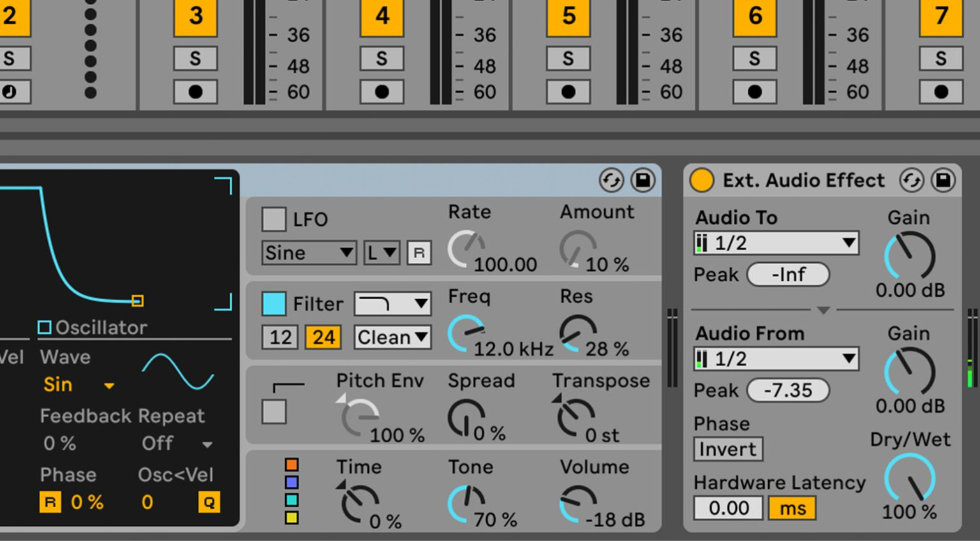The image size is (980, 541).
Task: Open the LFO Sine waveform dropdown
Action: point(309,253)
